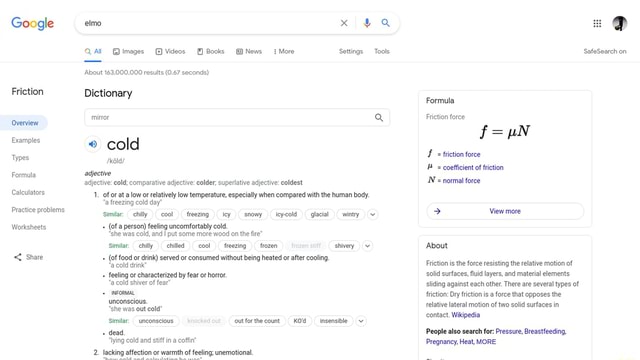The image size is (640, 360).
Task: Switch to the Books tab
Action: click(x=211, y=51)
